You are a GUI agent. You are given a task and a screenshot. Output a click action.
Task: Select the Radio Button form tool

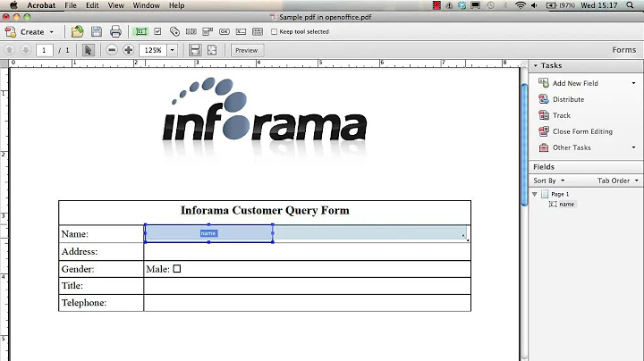[x=174, y=31]
